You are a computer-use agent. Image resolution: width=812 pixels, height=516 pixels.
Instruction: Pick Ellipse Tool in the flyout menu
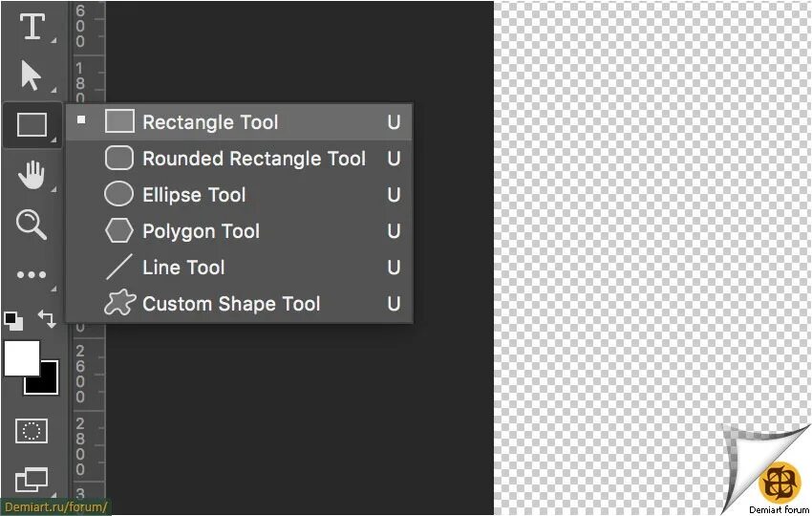click(x=194, y=195)
